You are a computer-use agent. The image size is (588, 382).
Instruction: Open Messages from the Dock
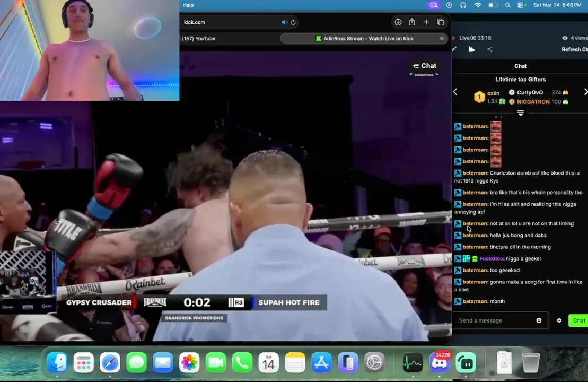point(136,362)
